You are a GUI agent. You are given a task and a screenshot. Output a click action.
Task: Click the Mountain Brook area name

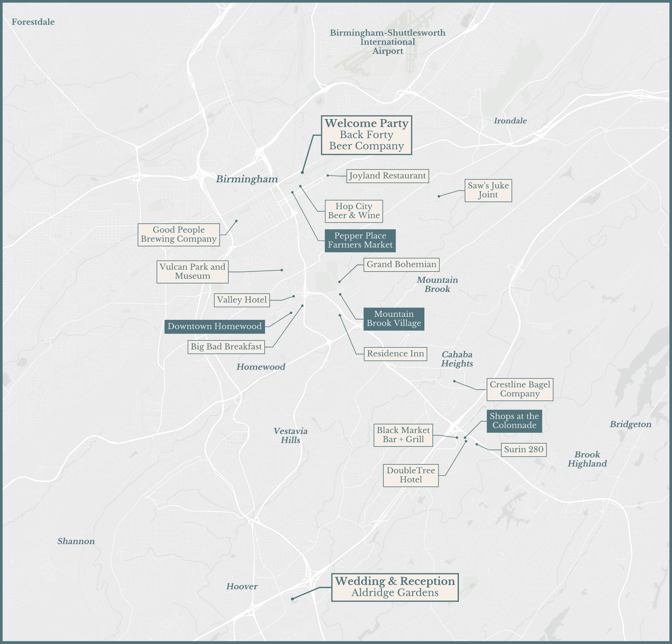[437, 285]
